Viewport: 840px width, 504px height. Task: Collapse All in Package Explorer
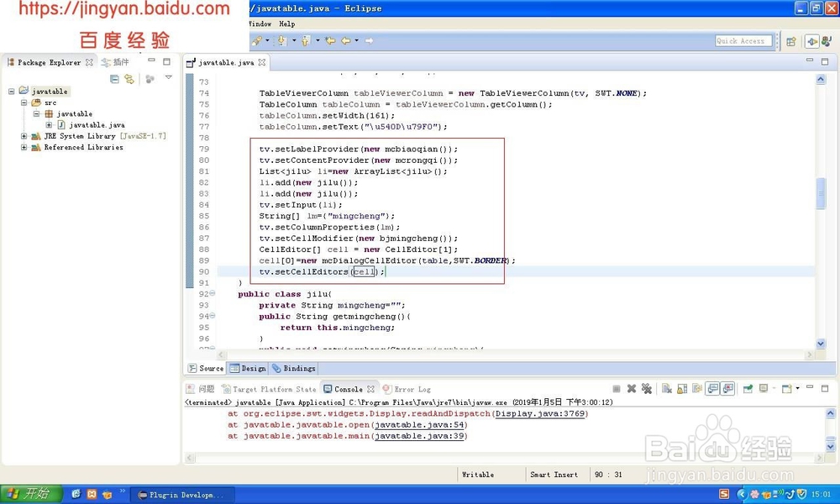[114, 79]
